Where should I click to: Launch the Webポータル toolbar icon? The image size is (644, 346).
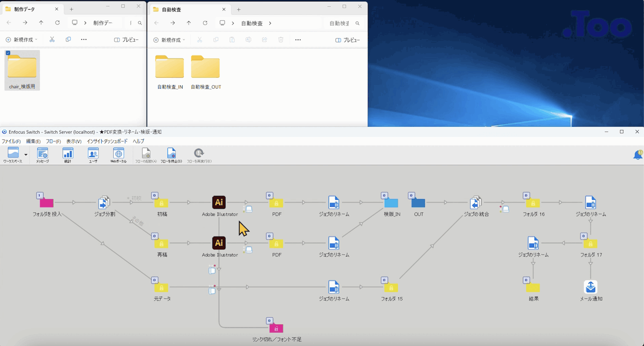tap(118, 154)
